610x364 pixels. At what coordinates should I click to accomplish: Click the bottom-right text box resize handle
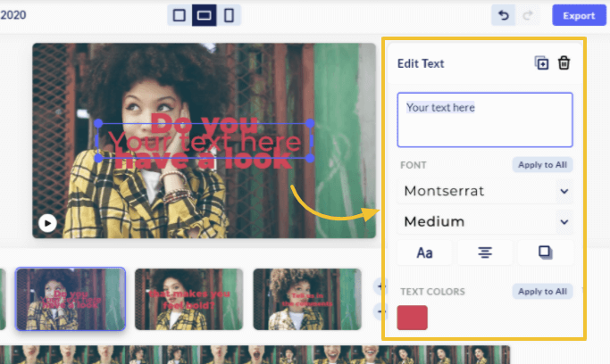point(310,158)
